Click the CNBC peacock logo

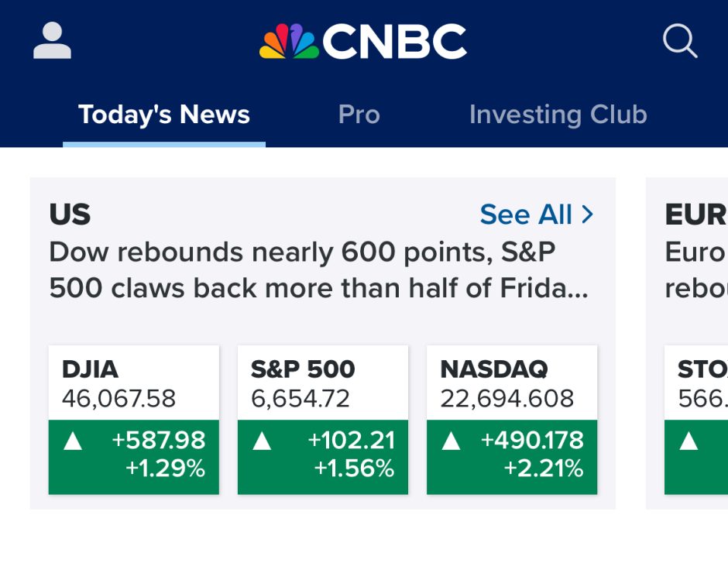click(x=289, y=42)
